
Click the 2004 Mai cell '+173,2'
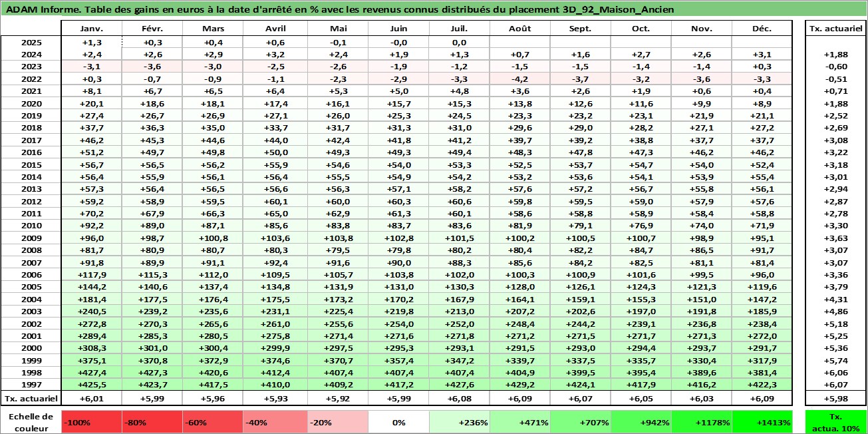tap(338, 299)
